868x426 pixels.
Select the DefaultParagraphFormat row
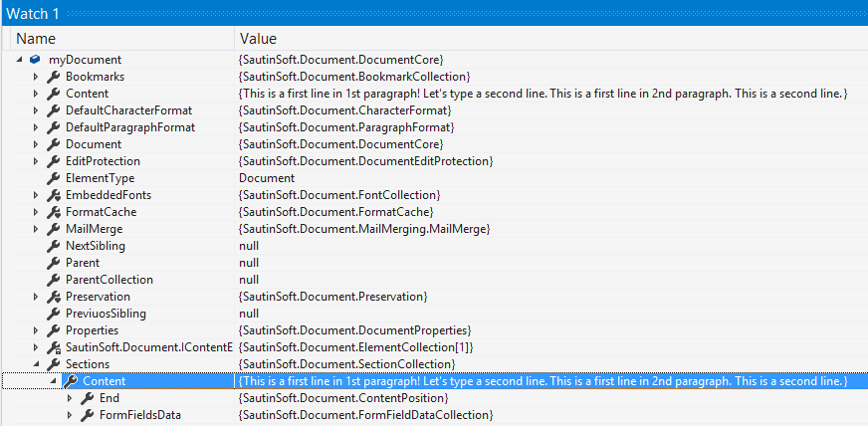(129, 127)
